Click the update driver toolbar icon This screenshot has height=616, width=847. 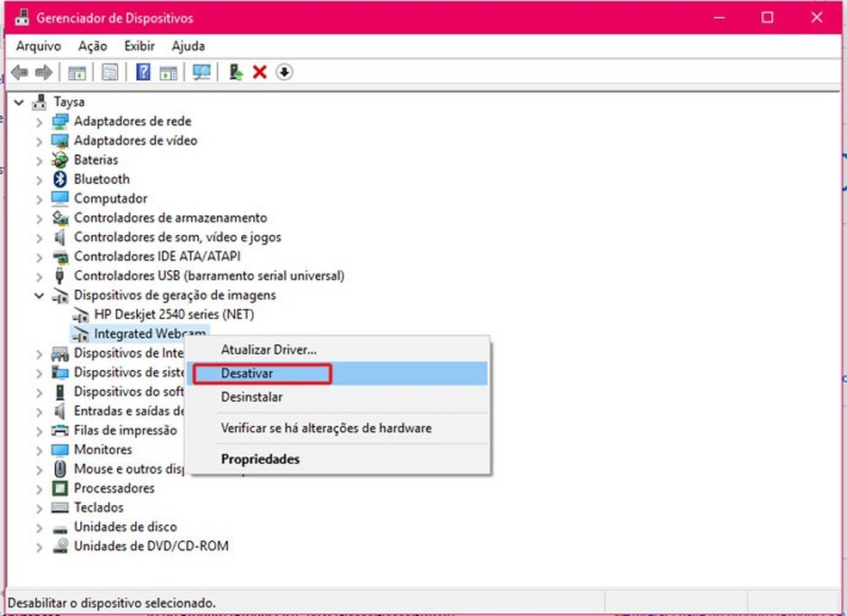(x=236, y=71)
